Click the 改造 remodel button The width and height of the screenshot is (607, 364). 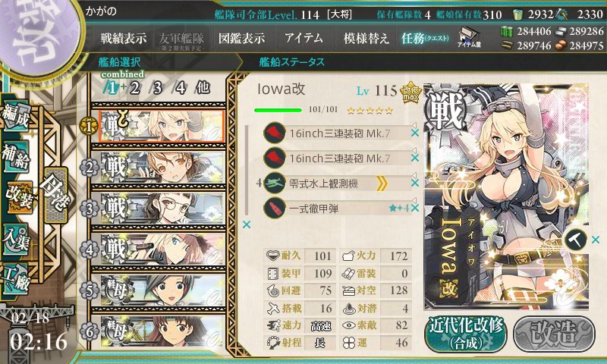[555, 334]
